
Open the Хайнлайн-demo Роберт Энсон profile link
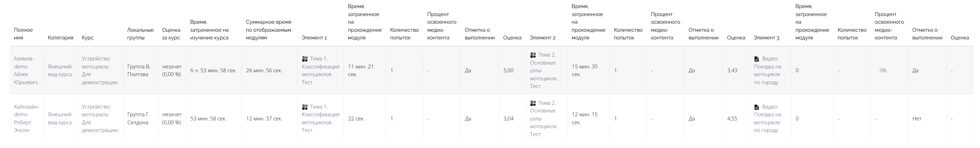click(x=26, y=119)
